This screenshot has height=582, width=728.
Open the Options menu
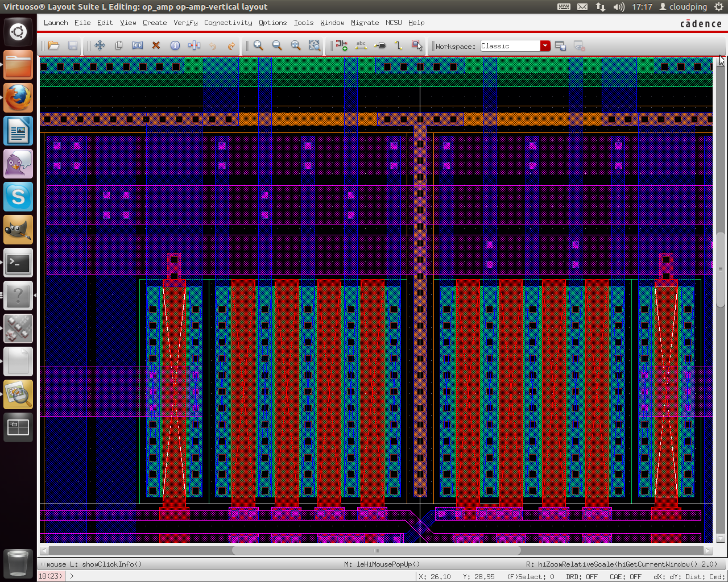273,23
